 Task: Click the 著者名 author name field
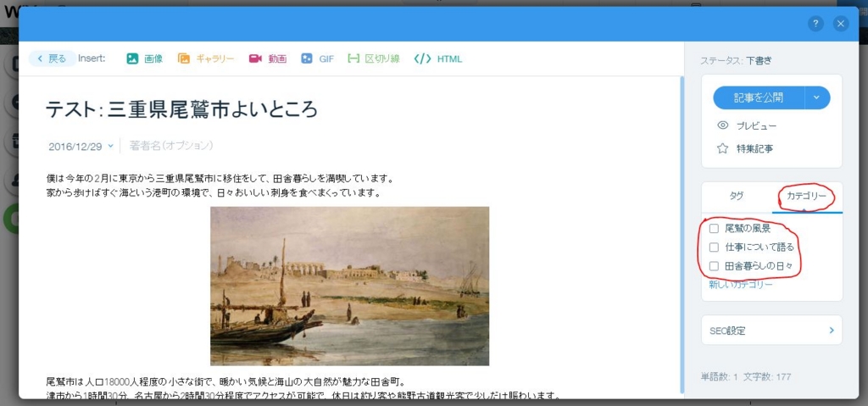coord(171,146)
